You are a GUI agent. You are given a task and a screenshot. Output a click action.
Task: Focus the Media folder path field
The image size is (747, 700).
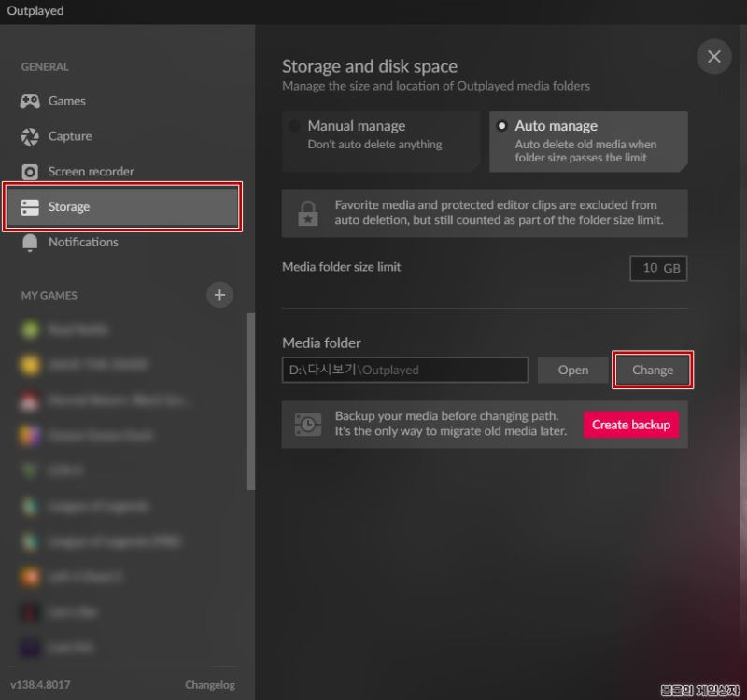tap(405, 370)
